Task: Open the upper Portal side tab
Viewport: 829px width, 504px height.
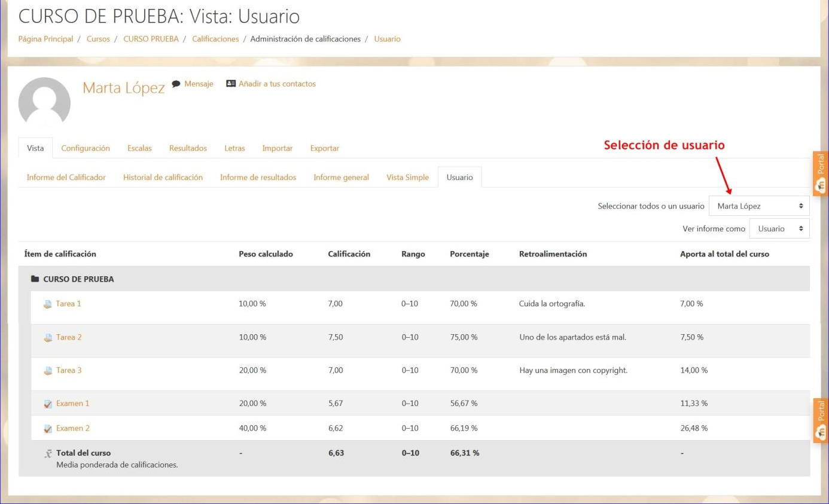Action: click(821, 174)
